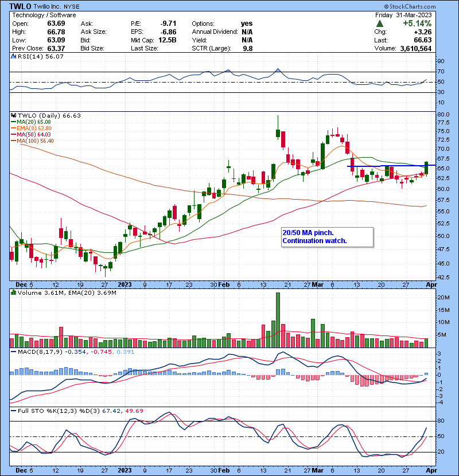The height and width of the screenshot is (476, 459).
Task: Click the Options value yes
Action: 246,24
